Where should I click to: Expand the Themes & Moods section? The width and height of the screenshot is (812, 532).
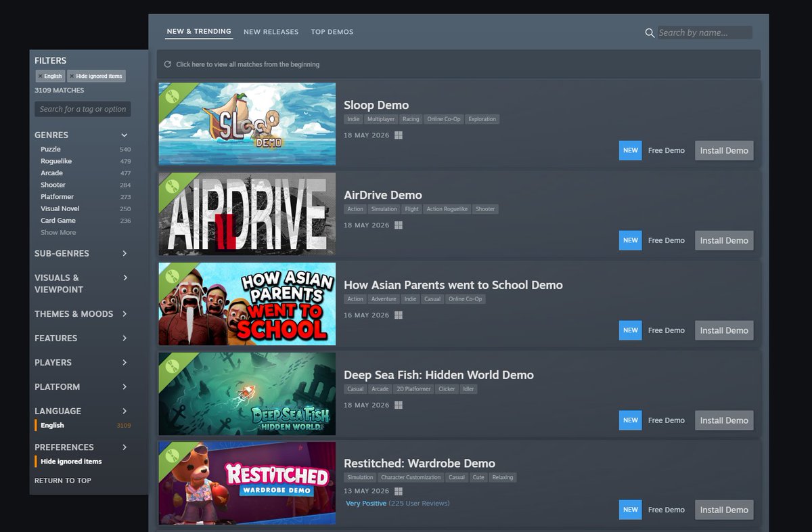click(x=125, y=314)
